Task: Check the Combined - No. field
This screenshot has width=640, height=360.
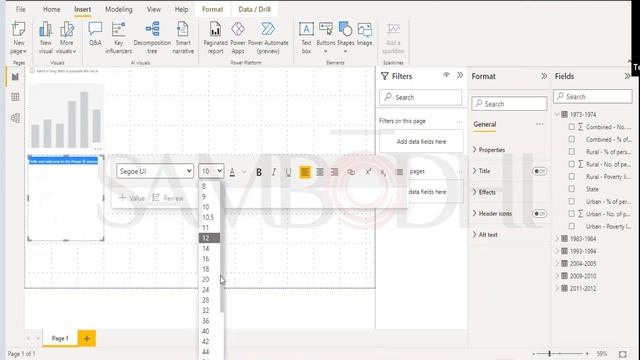Action: (x=572, y=127)
